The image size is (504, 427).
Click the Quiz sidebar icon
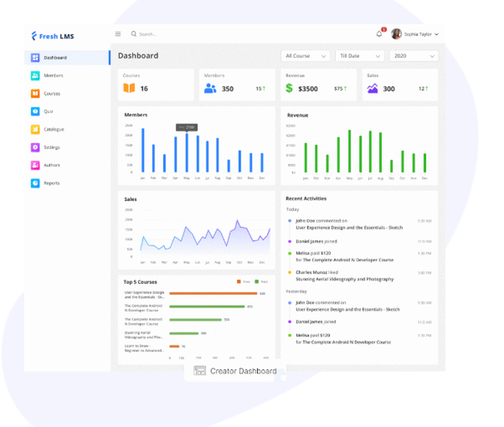click(x=35, y=111)
